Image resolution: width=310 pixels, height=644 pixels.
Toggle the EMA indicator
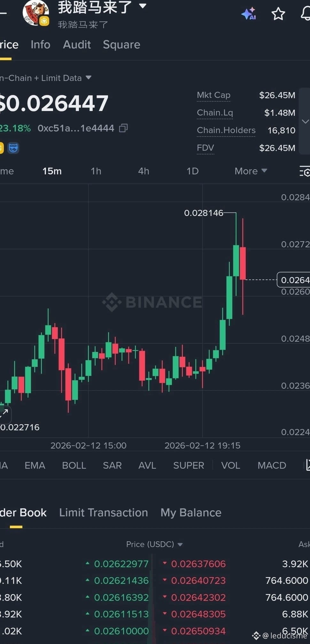(35, 465)
